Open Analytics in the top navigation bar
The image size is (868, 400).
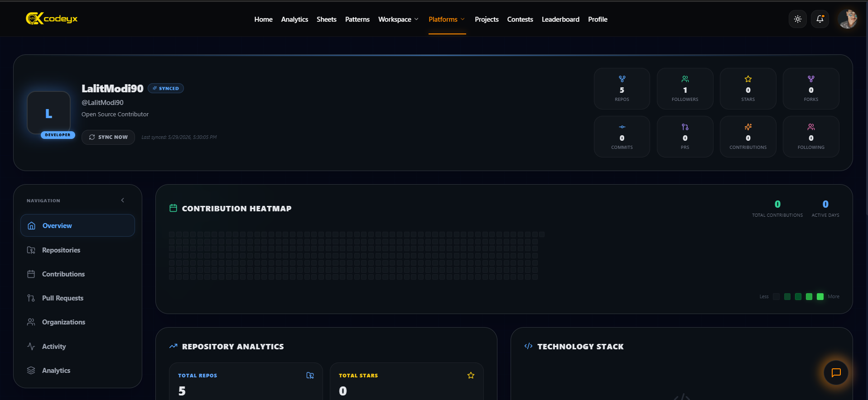(x=294, y=19)
